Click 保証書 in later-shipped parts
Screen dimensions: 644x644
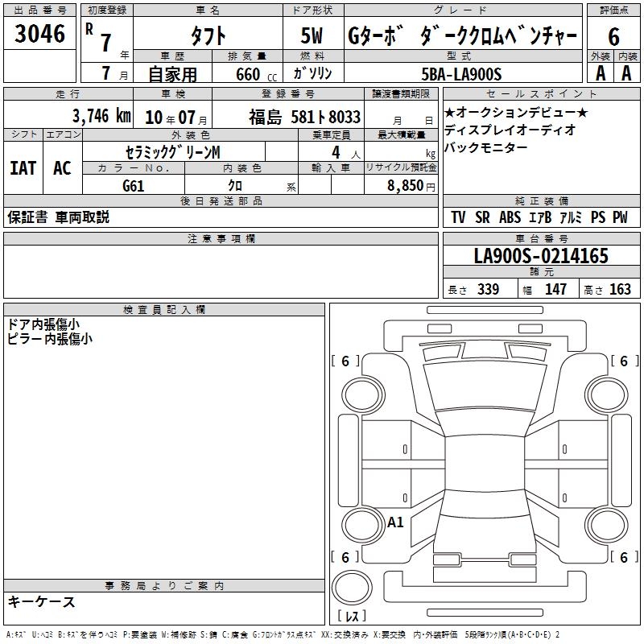(27, 217)
